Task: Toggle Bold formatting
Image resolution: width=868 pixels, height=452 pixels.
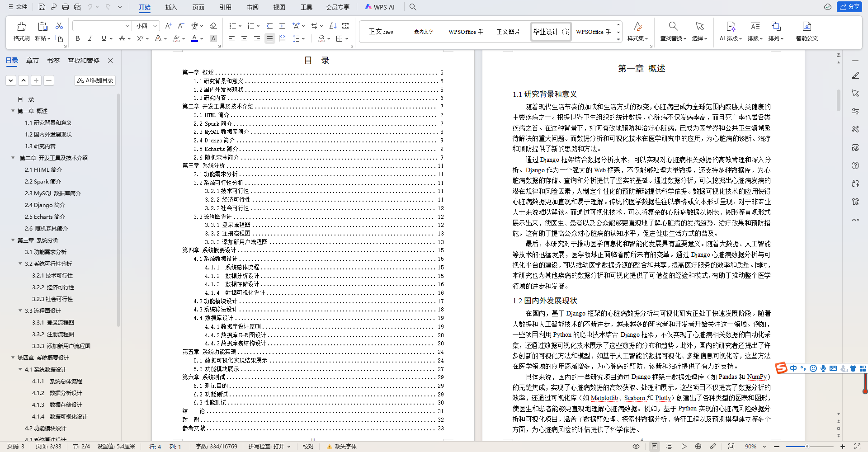Action: 78,38
